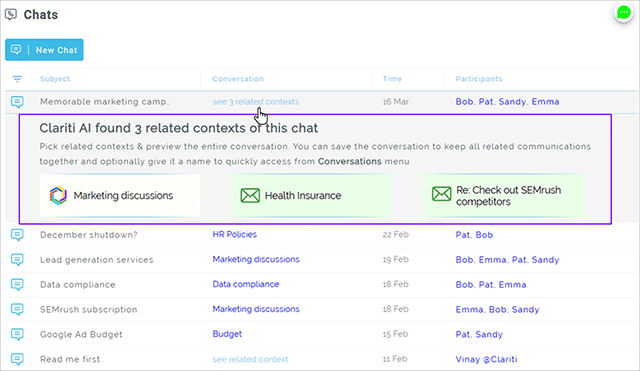This screenshot has height=371, width=640.
Task: Sort by the Subject column header
Action: point(55,79)
